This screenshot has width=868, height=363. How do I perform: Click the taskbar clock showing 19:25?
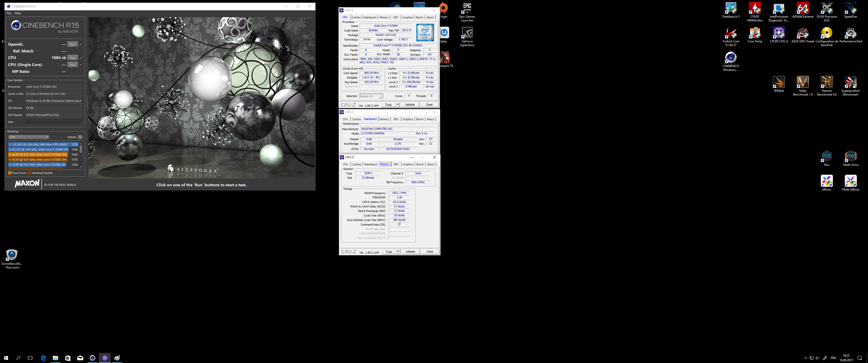click(846, 358)
